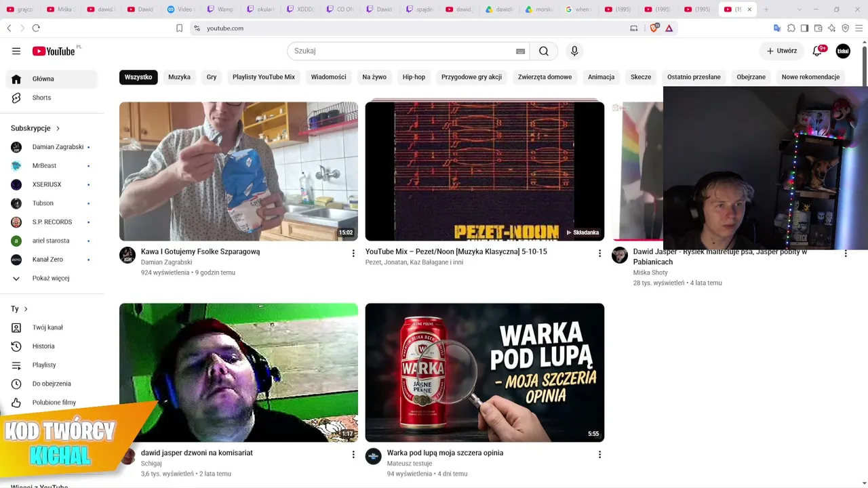Select the Wszystko filter chip
868x488 pixels.
(x=138, y=77)
